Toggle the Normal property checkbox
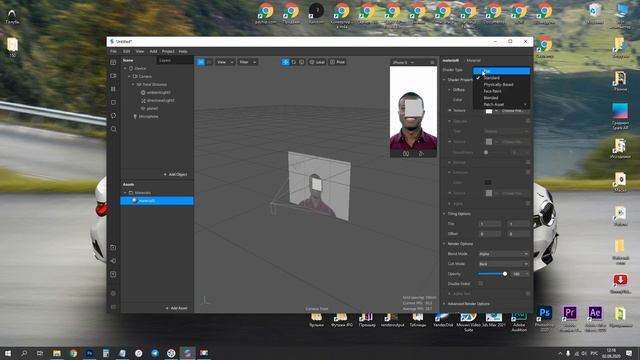The height and width of the screenshot is (360, 640). point(528,162)
